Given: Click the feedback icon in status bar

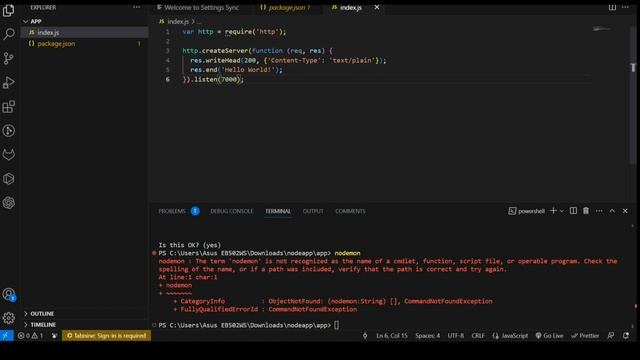Looking at the screenshot, I should pos(611,336).
